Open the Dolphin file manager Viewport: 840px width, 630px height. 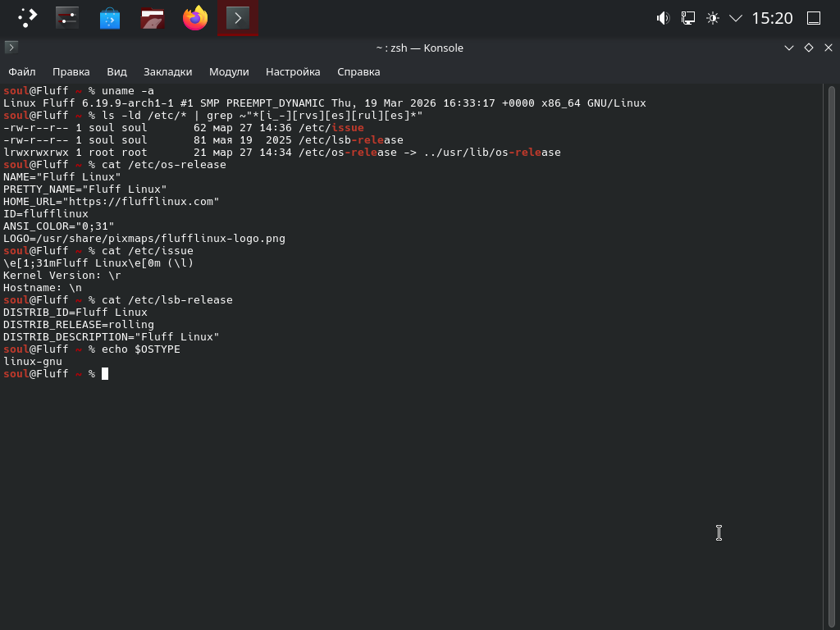pyautogui.click(x=153, y=18)
